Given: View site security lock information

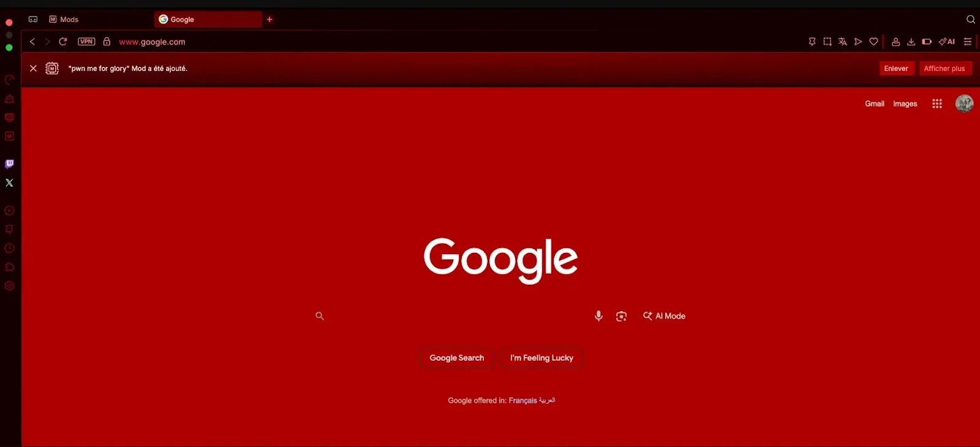Looking at the screenshot, I should tap(107, 42).
